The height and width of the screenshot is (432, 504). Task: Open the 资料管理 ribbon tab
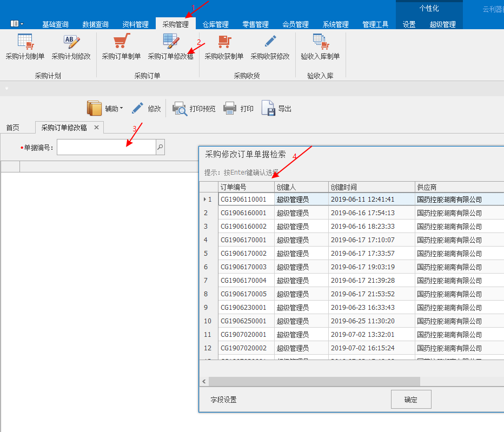[135, 24]
